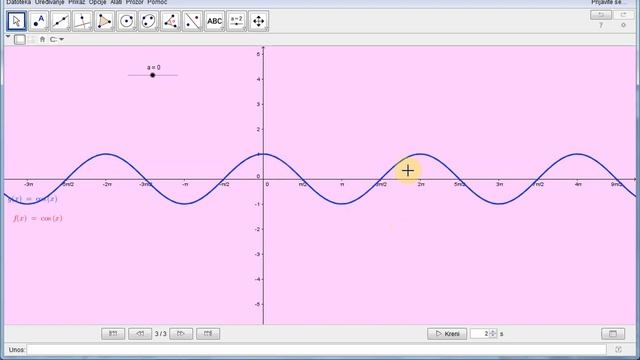Click the a = 0 slider label
The height and width of the screenshot is (360, 640).
[154, 67]
